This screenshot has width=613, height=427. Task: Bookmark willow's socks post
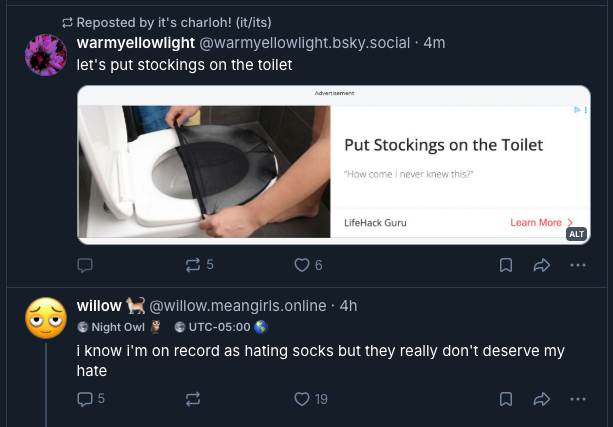(x=506, y=399)
